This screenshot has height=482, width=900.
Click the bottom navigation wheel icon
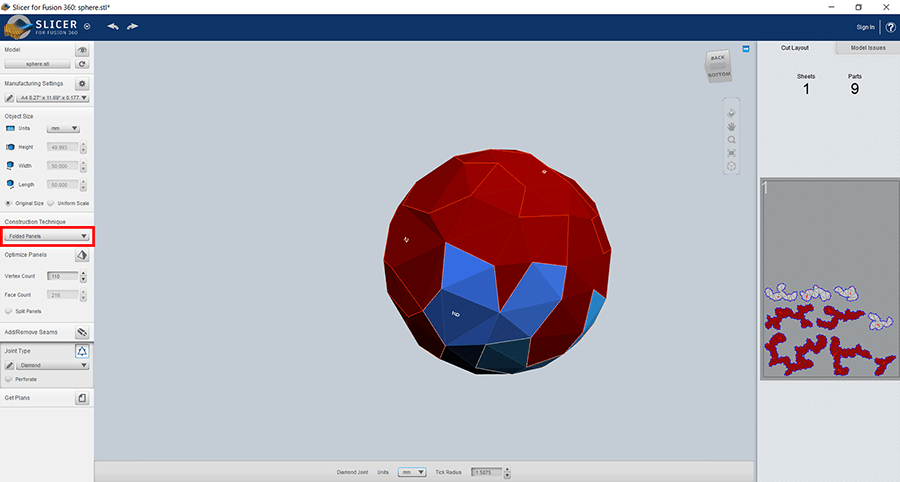(731, 166)
